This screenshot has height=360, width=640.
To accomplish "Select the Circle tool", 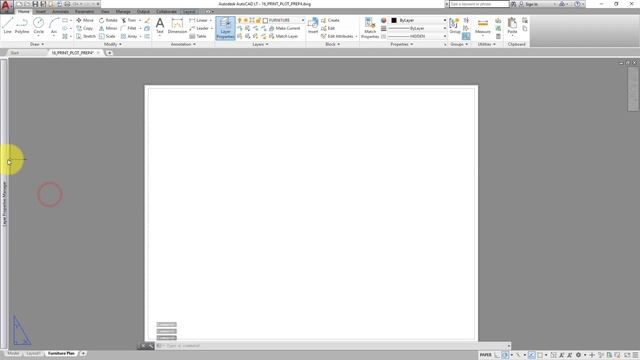I will point(38,26).
